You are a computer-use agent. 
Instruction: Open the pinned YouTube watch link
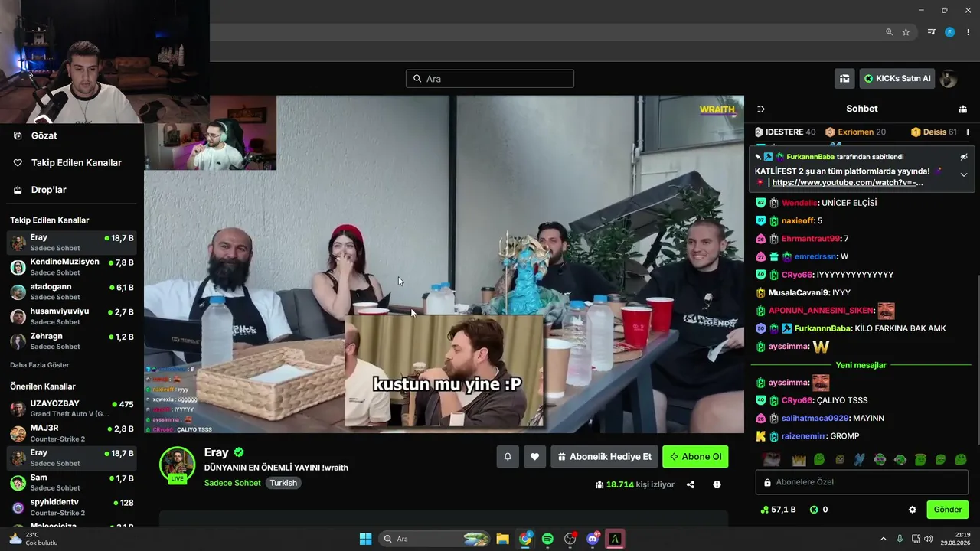[848, 183]
